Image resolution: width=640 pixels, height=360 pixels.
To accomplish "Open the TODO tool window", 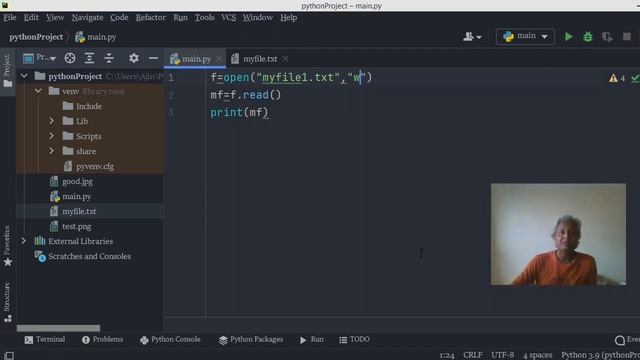I will [x=354, y=340].
